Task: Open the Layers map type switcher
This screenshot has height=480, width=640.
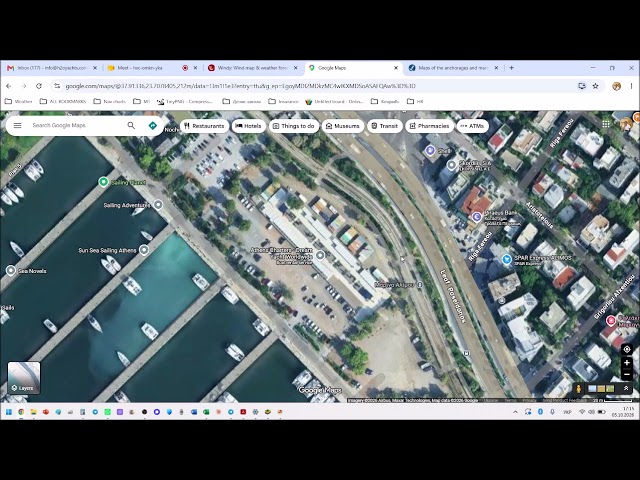Action: [x=24, y=378]
